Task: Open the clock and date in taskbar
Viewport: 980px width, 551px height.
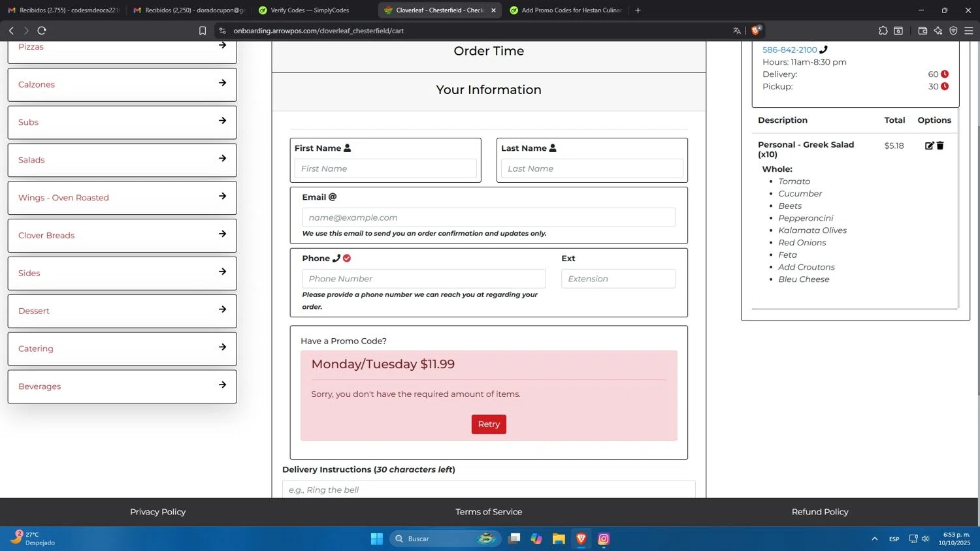Action: [955, 539]
